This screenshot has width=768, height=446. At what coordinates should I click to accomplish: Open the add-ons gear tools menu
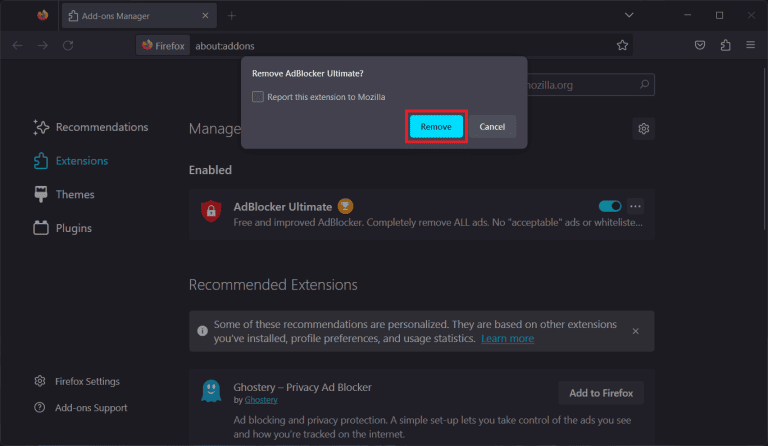point(644,129)
